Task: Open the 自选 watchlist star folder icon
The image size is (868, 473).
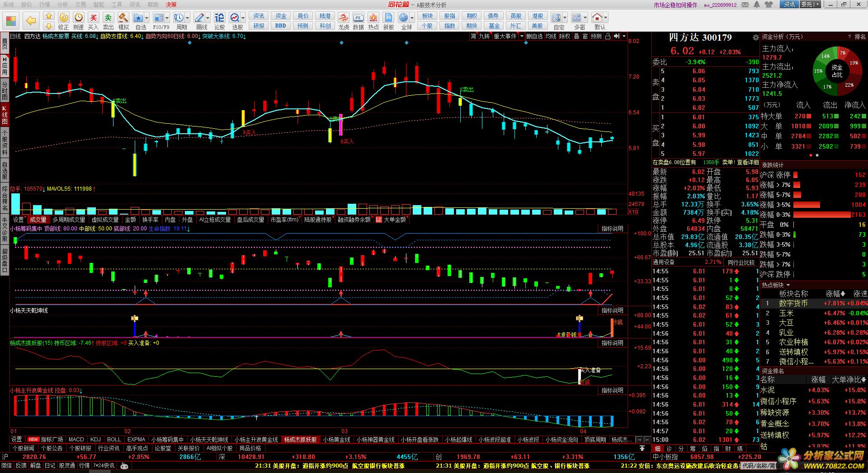Action: click(138, 18)
